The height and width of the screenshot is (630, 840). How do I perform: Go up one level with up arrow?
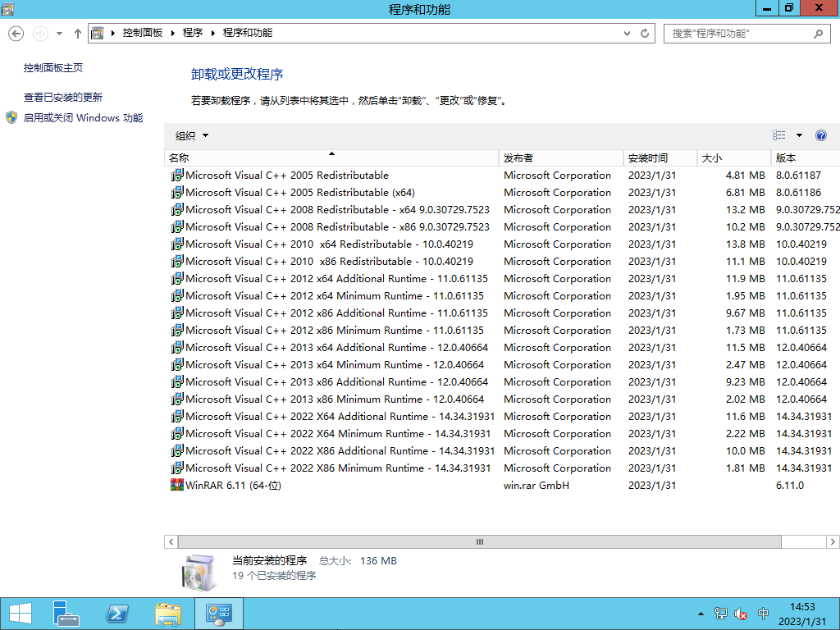tap(78, 34)
